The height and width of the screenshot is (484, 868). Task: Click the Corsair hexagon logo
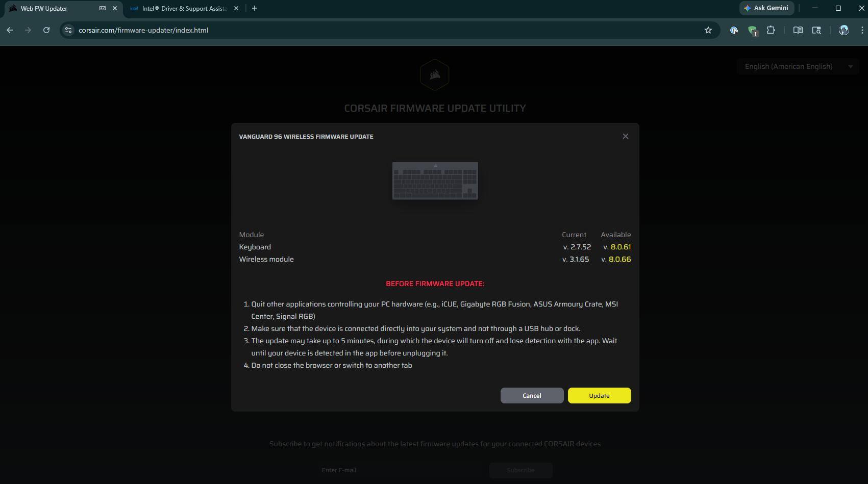click(435, 75)
